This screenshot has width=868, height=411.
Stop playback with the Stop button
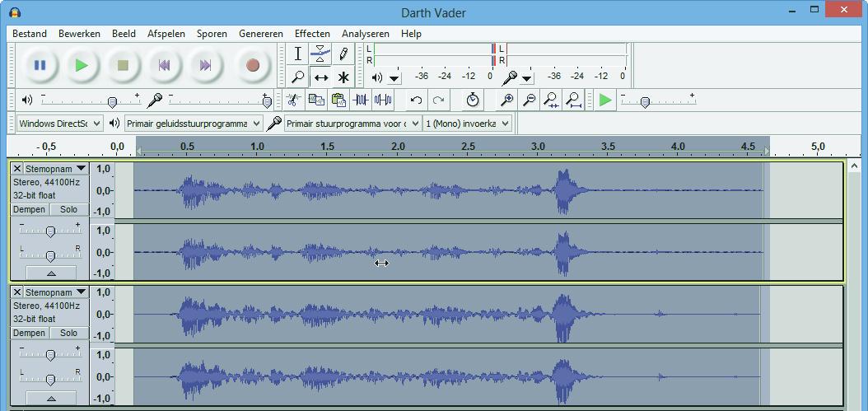pos(123,65)
